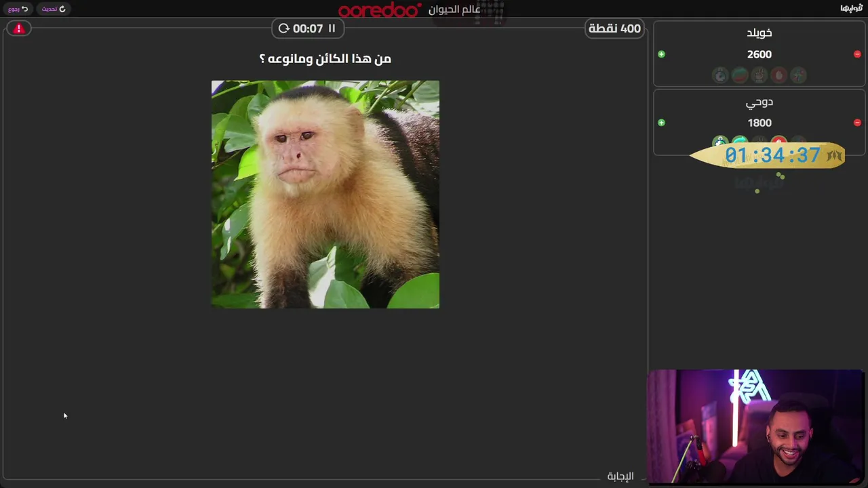Use خويلد's stopwatch helper icon
This screenshot has height=488, width=868.
[x=720, y=75]
